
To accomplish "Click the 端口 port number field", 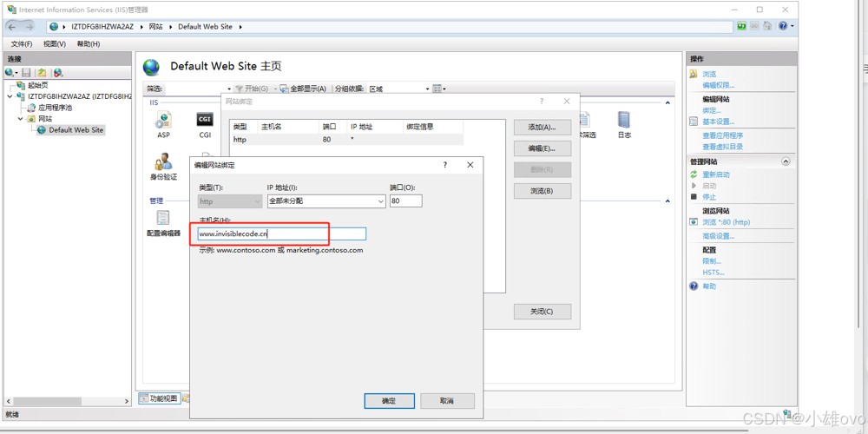I will (405, 201).
